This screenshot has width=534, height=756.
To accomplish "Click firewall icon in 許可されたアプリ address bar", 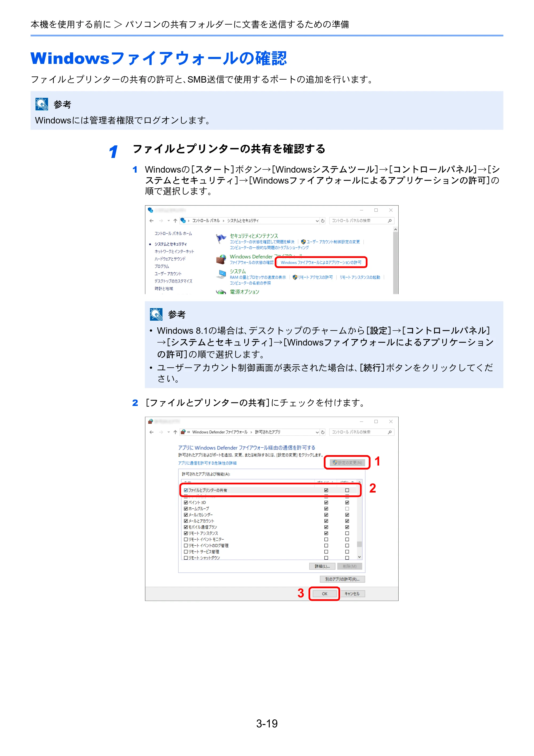I will pos(183,432).
